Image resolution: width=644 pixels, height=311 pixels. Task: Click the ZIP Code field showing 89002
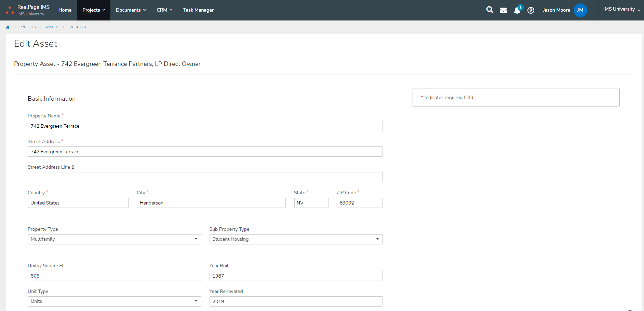360,203
